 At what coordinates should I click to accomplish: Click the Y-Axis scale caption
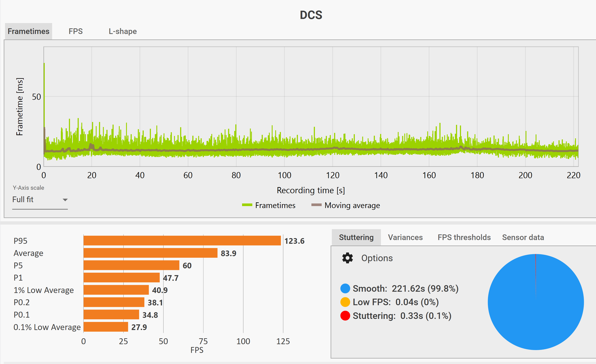coord(28,188)
